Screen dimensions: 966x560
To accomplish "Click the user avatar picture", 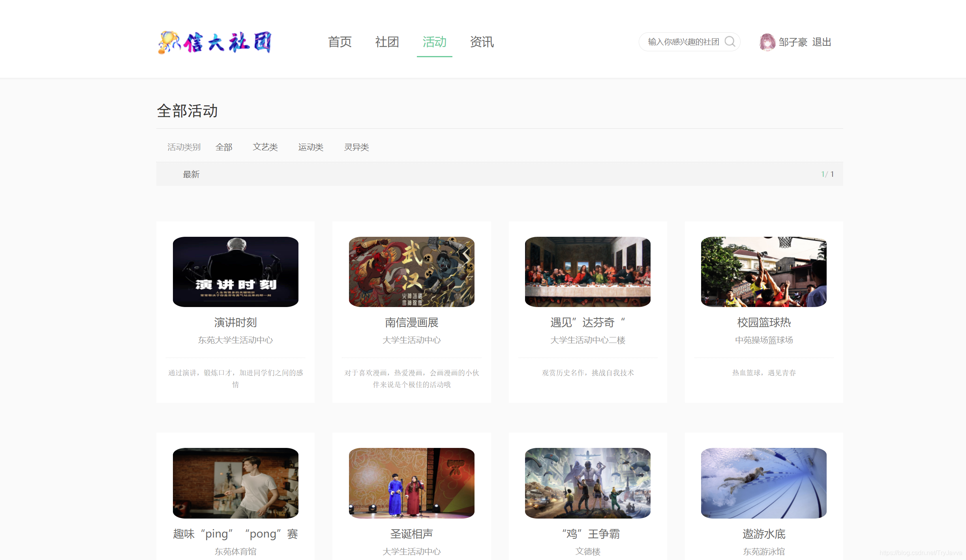I will pos(767,42).
